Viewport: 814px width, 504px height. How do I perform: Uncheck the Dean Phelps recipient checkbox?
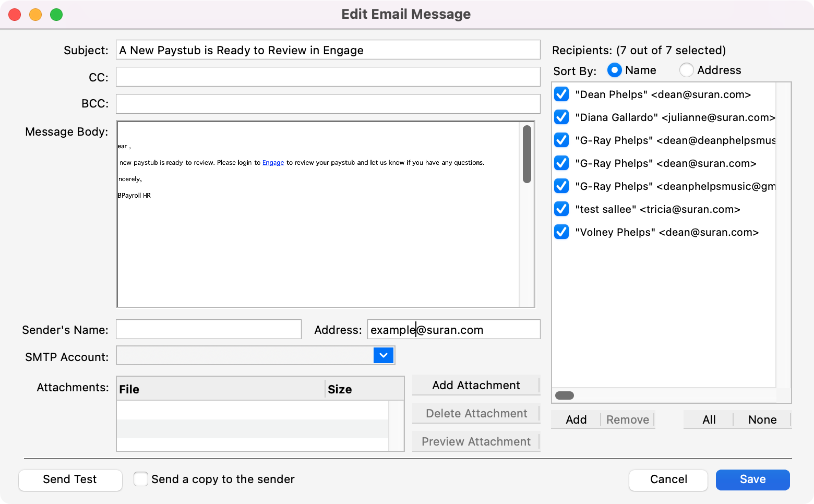coord(561,94)
